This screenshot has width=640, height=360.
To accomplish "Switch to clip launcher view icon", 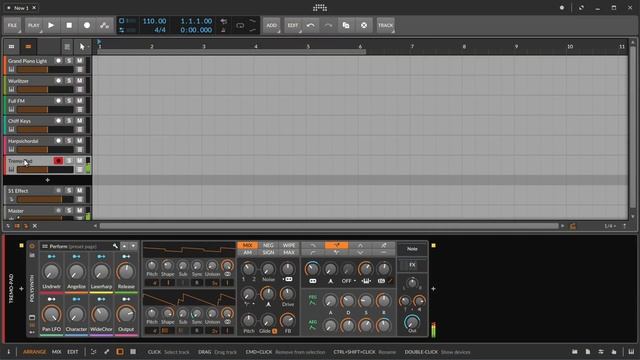I will tap(11, 47).
